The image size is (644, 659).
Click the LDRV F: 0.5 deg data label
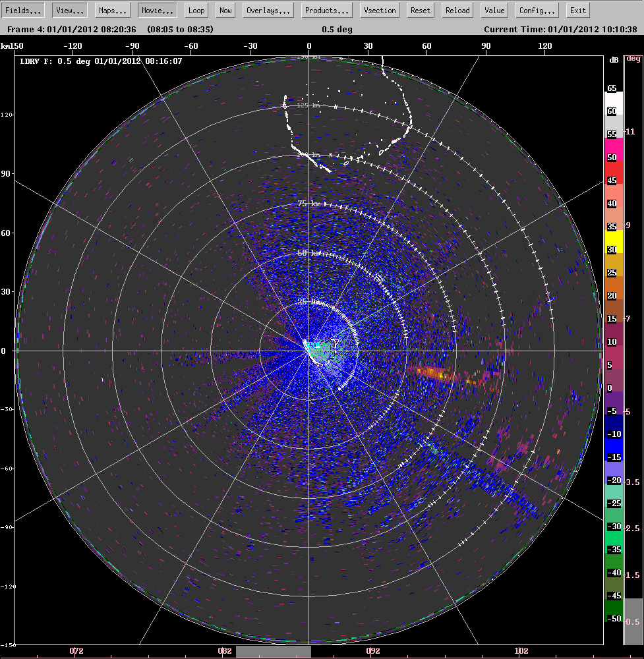101,61
